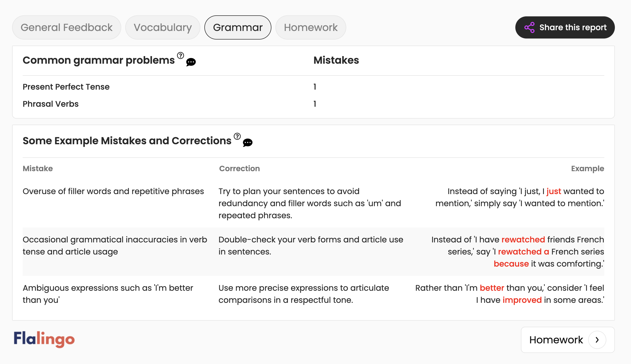Click help icon beside Common grammar problems

[x=180, y=55]
